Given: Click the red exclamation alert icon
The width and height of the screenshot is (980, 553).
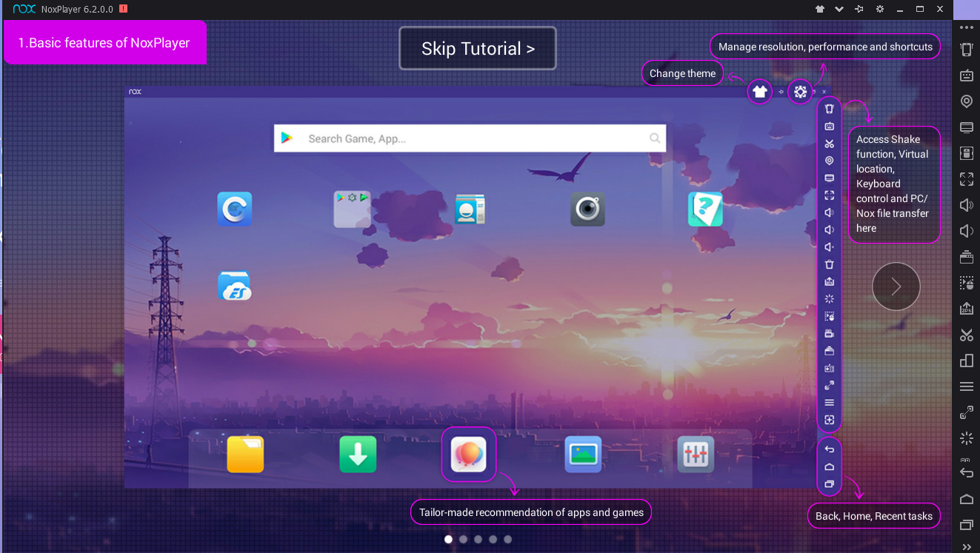Looking at the screenshot, I should pyautogui.click(x=123, y=9).
